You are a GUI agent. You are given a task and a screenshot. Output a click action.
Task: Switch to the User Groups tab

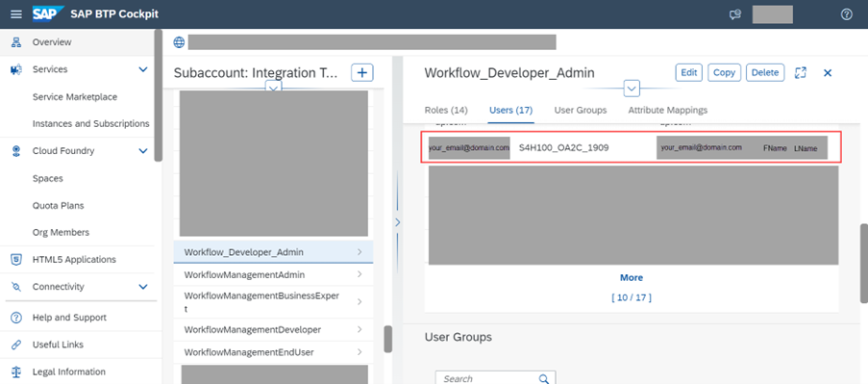(x=581, y=110)
